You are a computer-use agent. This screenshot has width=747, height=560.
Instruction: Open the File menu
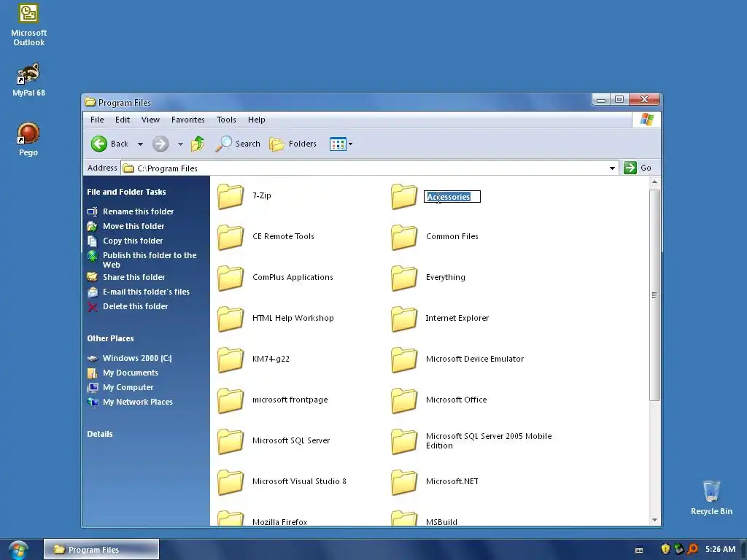coord(97,120)
